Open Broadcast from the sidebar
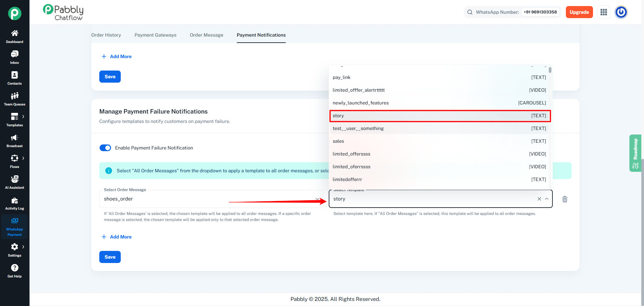The height and width of the screenshot is (306, 644). (14, 141)
